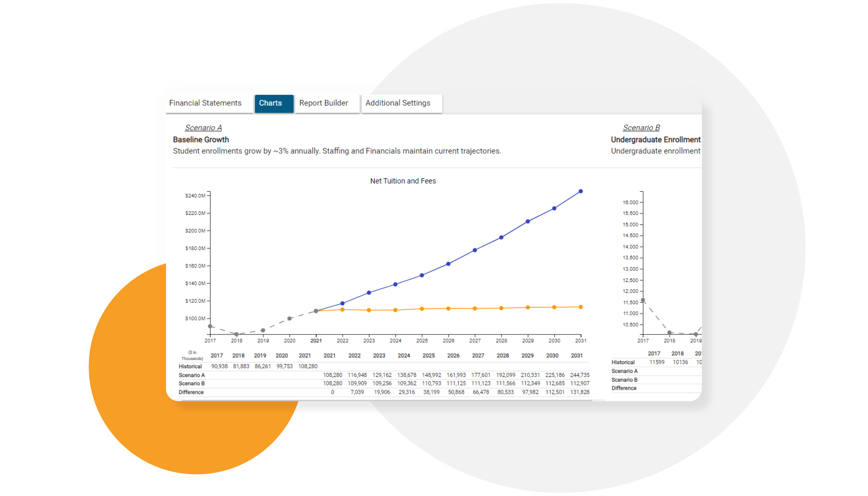The width and height of the screenshot is (868, 496).
Task: Click the Scenario B link
Action: 641,127
